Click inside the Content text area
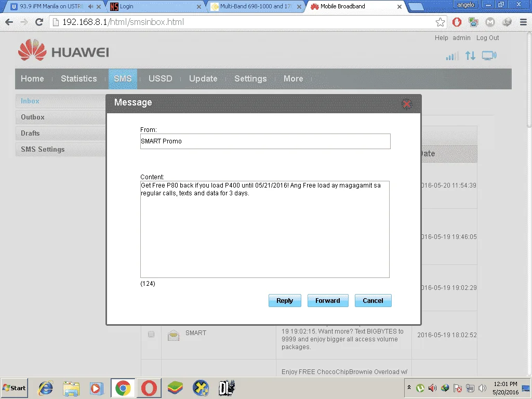The image size is (532, 399). coord(265,229)
